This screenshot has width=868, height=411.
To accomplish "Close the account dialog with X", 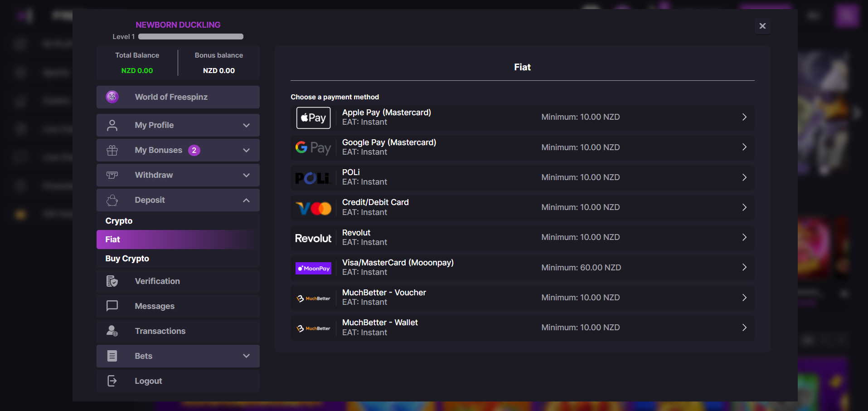I will [762, 26].
